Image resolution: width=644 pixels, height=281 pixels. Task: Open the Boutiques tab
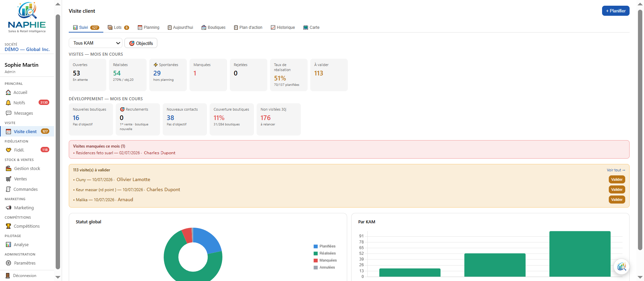(213, 27)
